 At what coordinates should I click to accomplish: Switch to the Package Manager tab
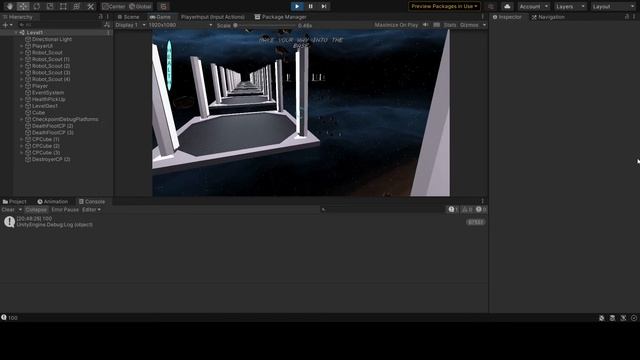pyautogui.click(x=280, y=17)
